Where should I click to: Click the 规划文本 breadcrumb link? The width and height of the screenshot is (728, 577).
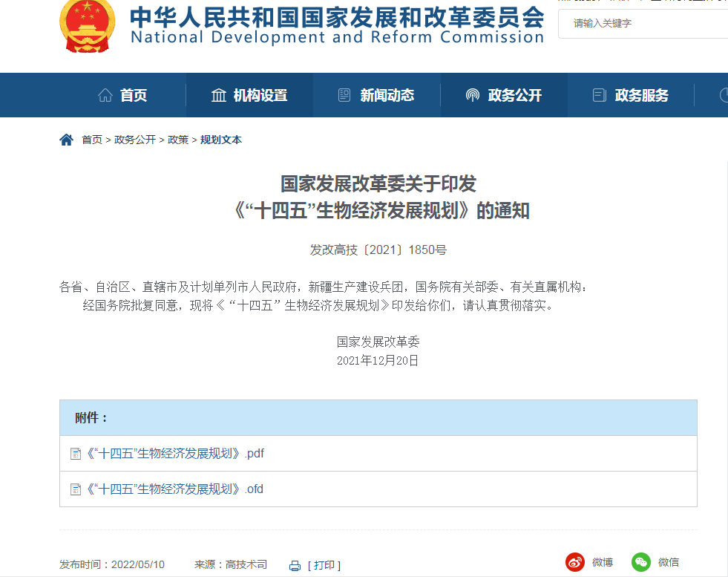click(221, 140)
